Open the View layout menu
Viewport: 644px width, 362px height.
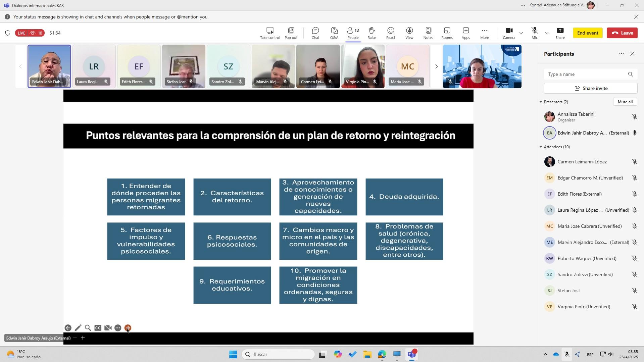click(x=409, y=33)
